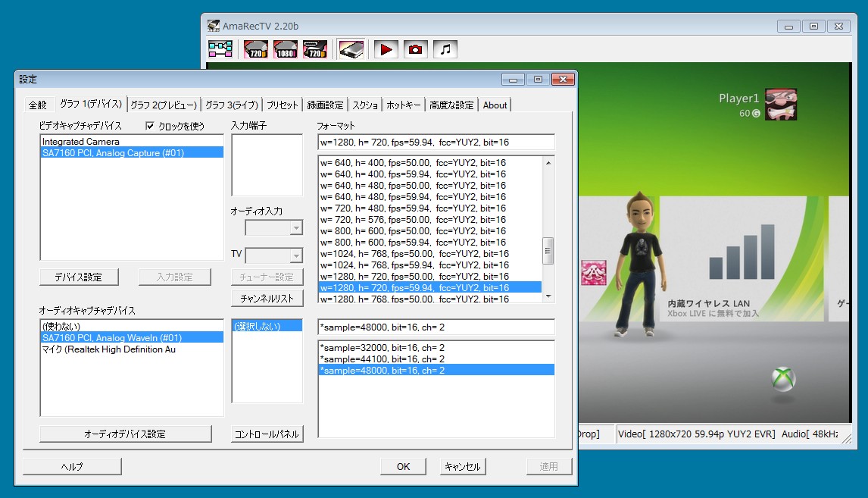Viewport: 868px width, 498px height.
Task: Open the スクショ tab
Action: click(365, 105)
